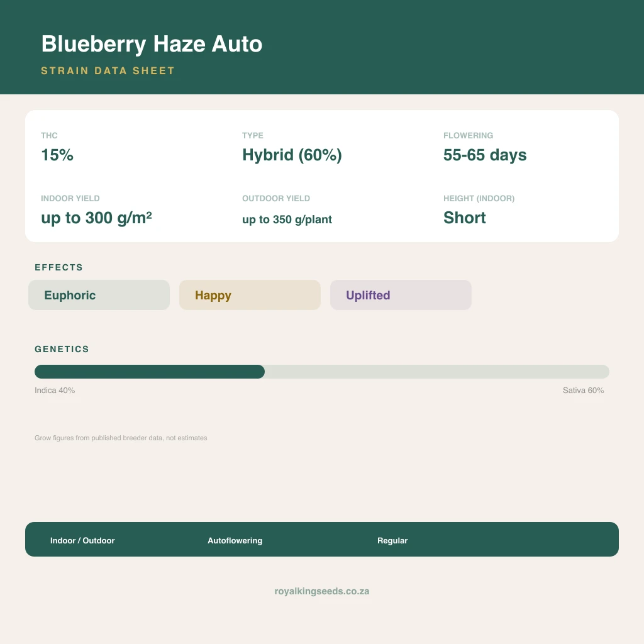Choose the Uplifted effect chip

point(401,295)
